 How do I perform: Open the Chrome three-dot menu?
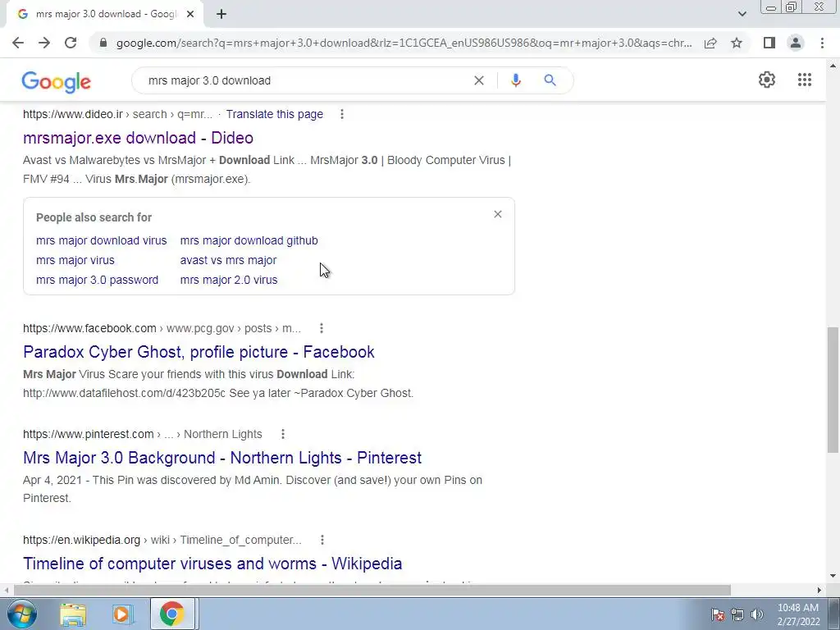point(822,43)
